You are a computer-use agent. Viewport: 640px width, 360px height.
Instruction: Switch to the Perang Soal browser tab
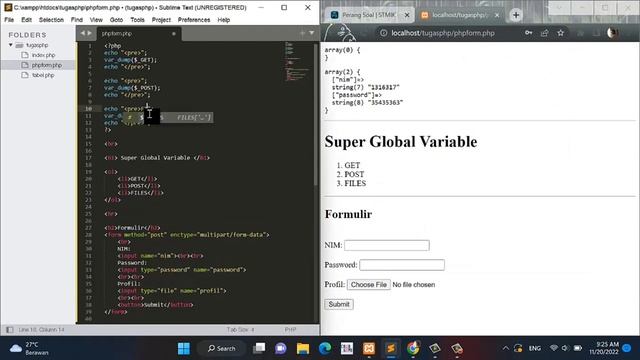[x=369, y=15]
